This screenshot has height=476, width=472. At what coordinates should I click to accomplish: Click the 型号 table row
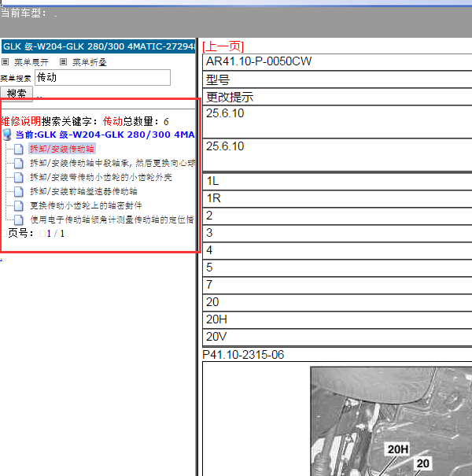[337, 79]
